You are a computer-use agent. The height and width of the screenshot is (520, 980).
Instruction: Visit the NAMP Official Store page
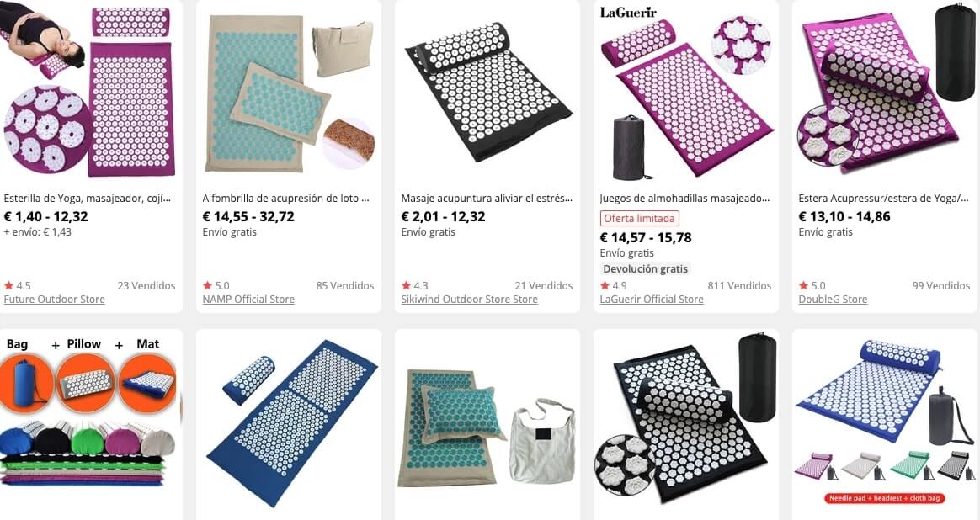pyautogui.click(x=248, y=300)
